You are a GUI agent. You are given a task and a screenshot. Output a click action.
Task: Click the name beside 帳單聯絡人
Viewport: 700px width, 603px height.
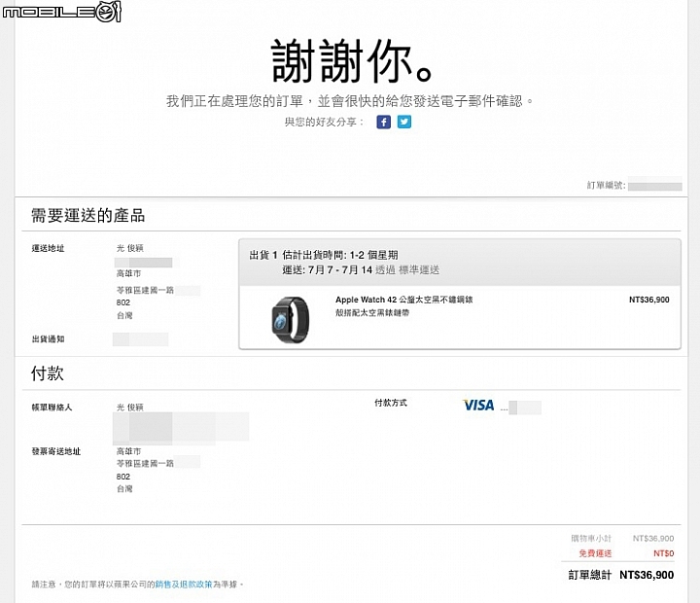click(130, 408)
